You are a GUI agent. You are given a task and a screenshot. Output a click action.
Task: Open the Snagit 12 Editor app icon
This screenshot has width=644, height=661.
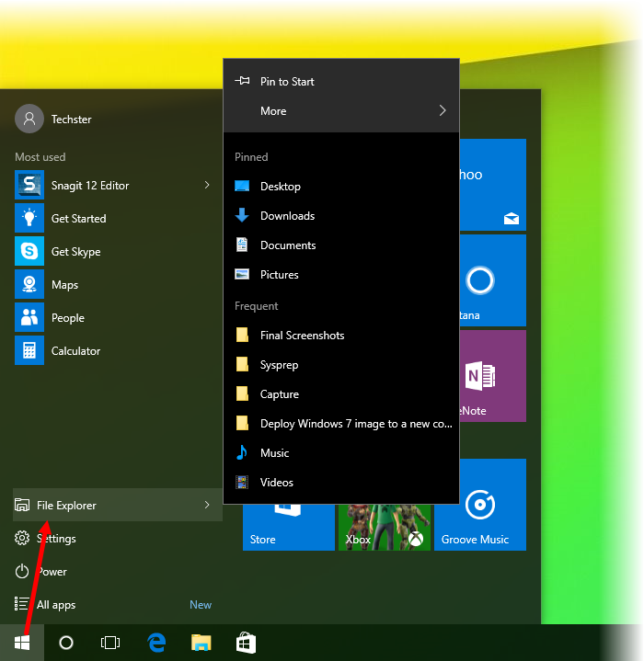click(x=29, y=185)
